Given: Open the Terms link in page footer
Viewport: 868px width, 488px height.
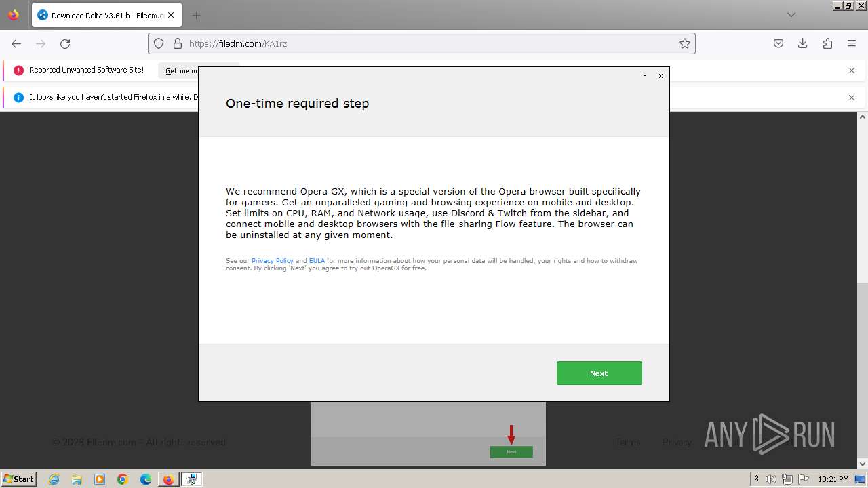Looking at the screenshot, I should [628, 442].
